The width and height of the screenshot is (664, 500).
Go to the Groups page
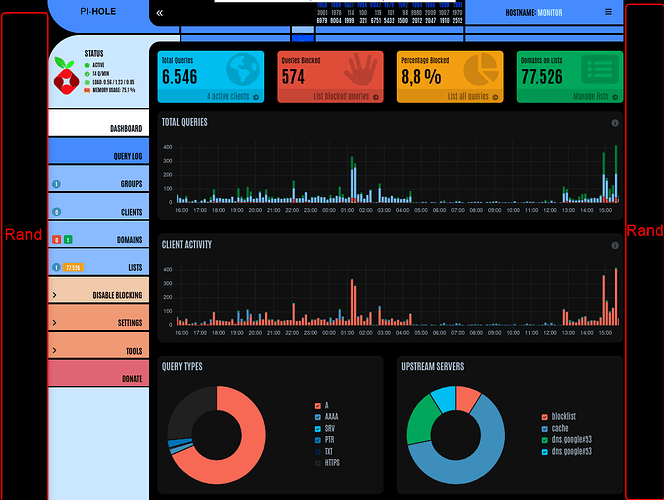pos(99,184)
